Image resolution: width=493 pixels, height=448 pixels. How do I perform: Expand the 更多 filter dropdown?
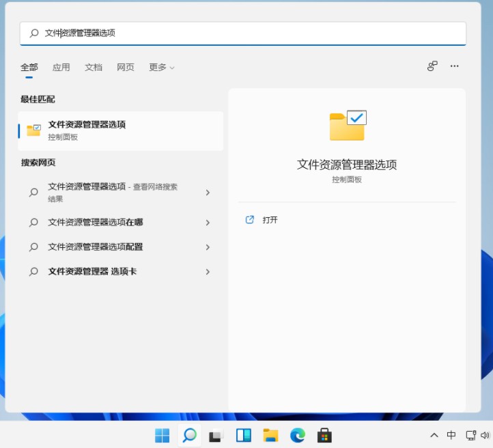coord(162,68)
